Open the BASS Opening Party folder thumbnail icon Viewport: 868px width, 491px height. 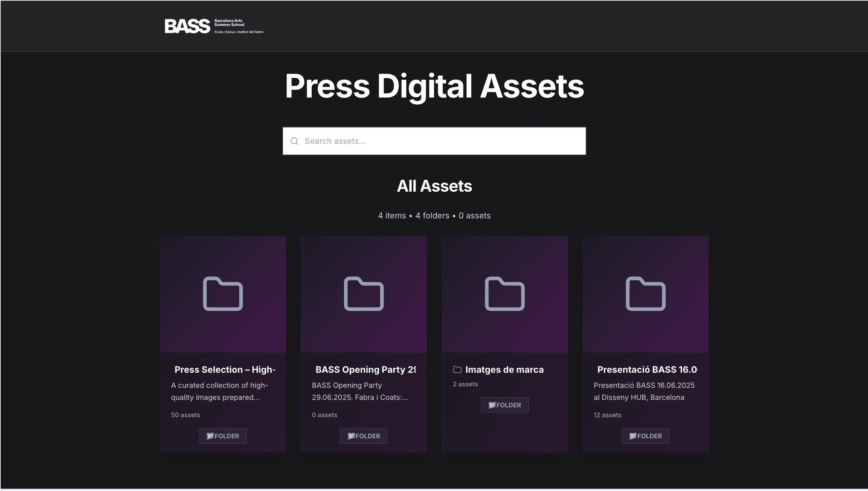click(364, 294)
